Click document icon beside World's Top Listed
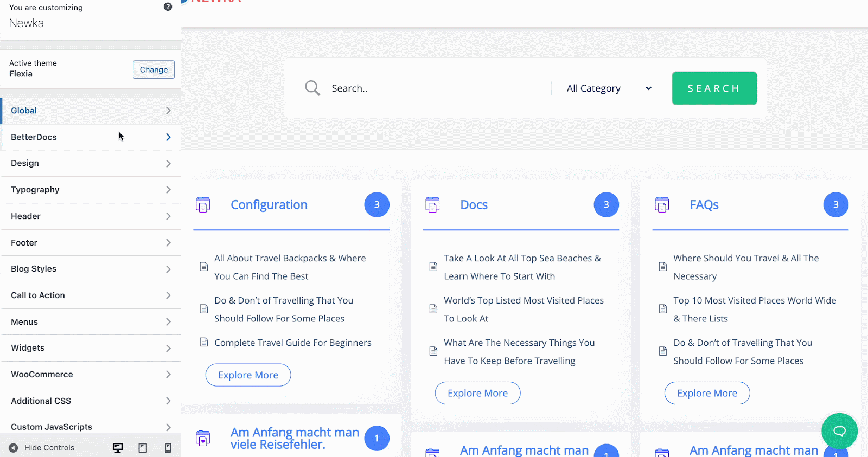 tap(433, 309)
